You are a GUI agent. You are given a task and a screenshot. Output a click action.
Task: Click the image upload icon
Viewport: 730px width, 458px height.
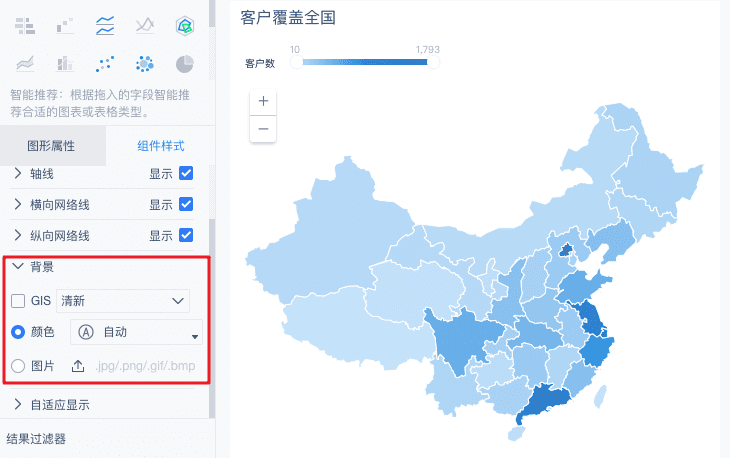tap(78, 366)
